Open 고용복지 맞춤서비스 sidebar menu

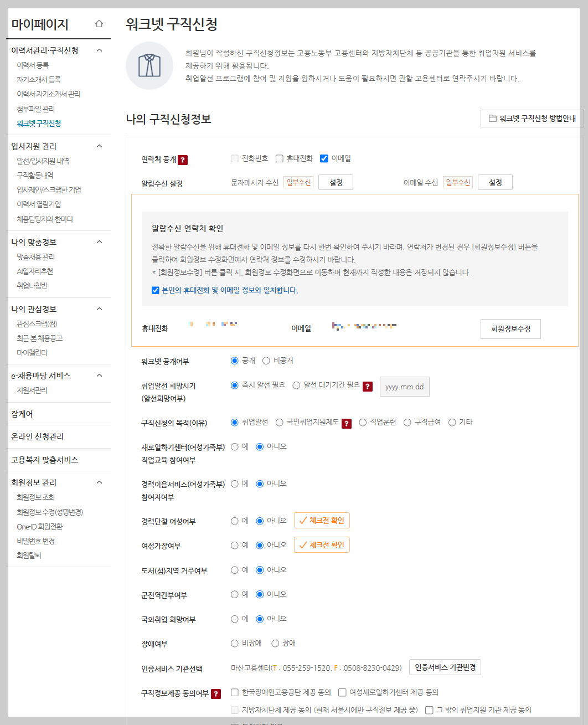coord(45,460)
